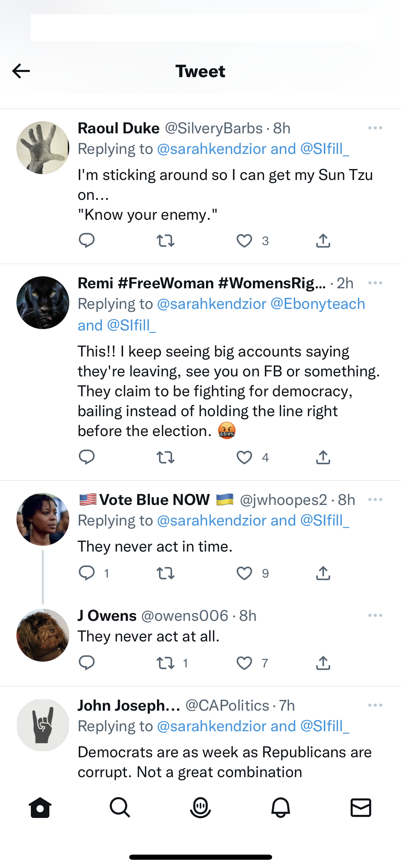The image size is (401, 868).
Task: Switch to the Search tab
Action: 120,808
